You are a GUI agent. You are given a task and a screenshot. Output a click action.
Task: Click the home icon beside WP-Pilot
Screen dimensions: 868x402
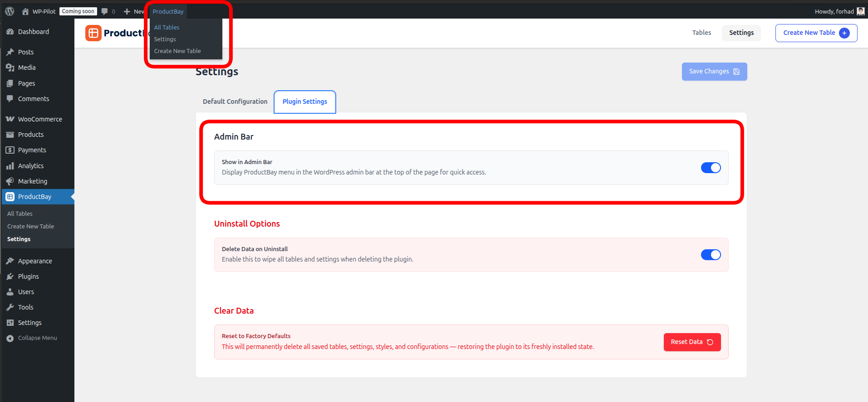coord(25,11)
